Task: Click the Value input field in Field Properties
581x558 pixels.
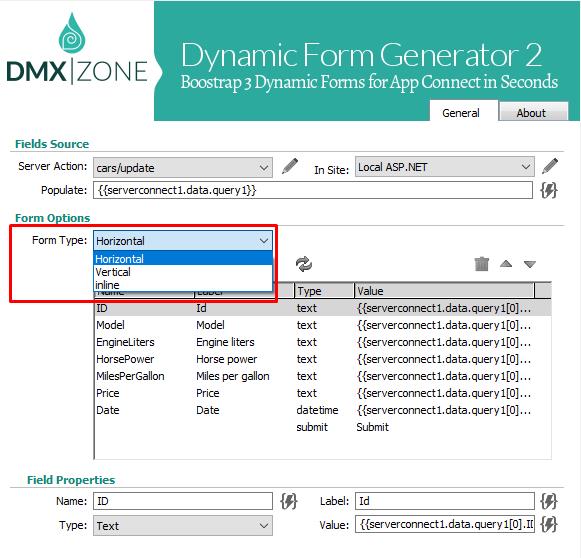Action: (x=445, y=524)
